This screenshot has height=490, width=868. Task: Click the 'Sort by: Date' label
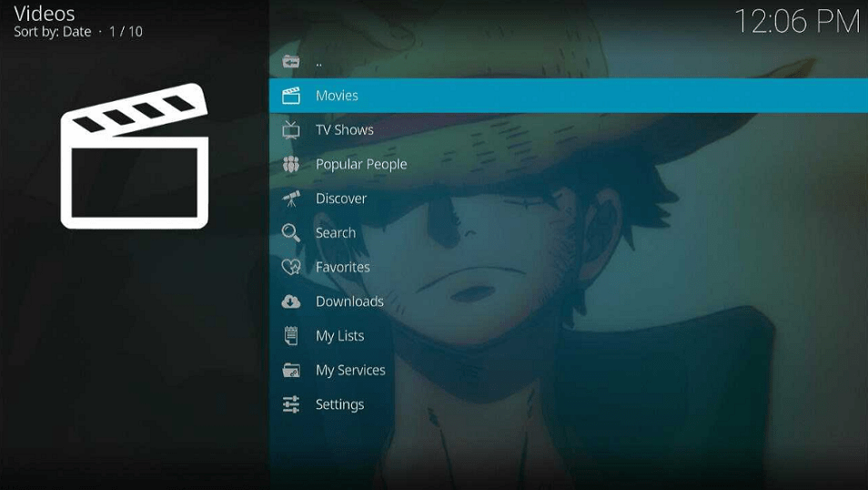tap(53, 32)
